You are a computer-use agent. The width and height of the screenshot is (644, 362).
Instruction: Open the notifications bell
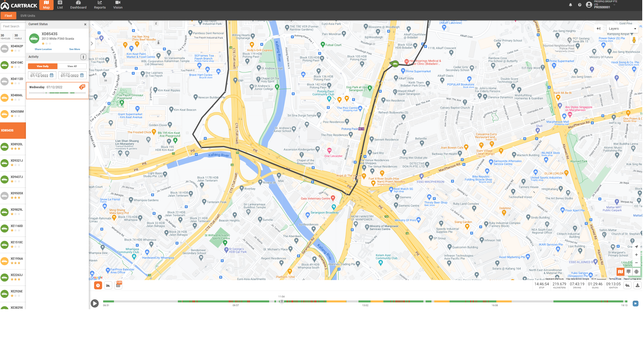click(x=571, y=5)
